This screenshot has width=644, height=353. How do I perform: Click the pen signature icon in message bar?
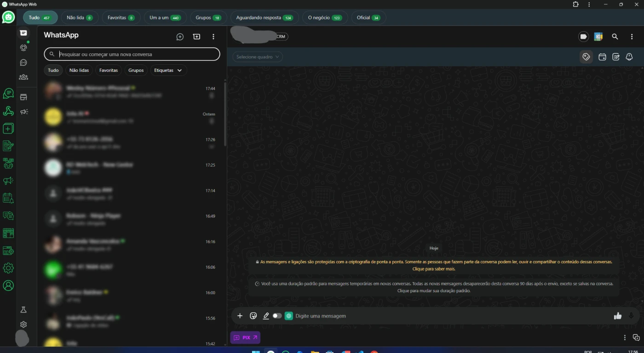[266, 316]
